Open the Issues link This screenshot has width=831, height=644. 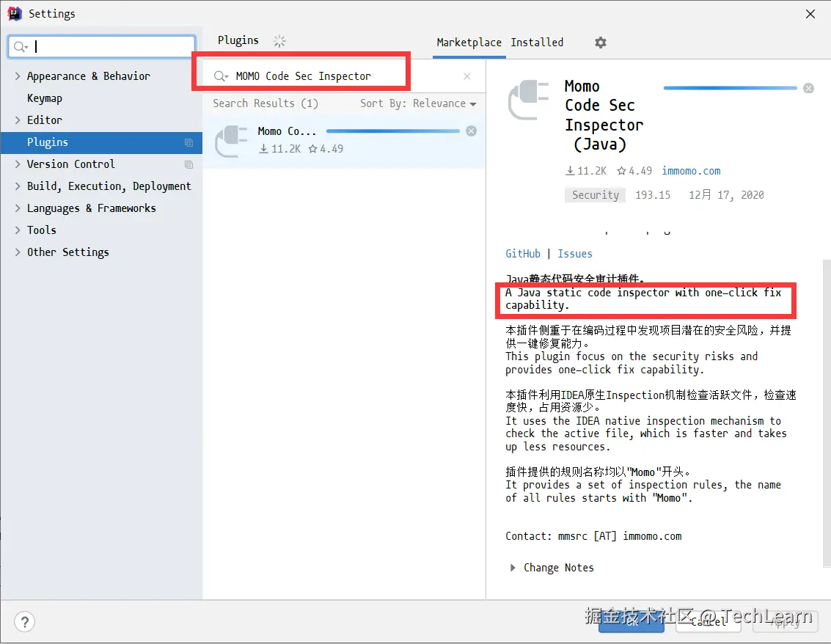[574, 254]
